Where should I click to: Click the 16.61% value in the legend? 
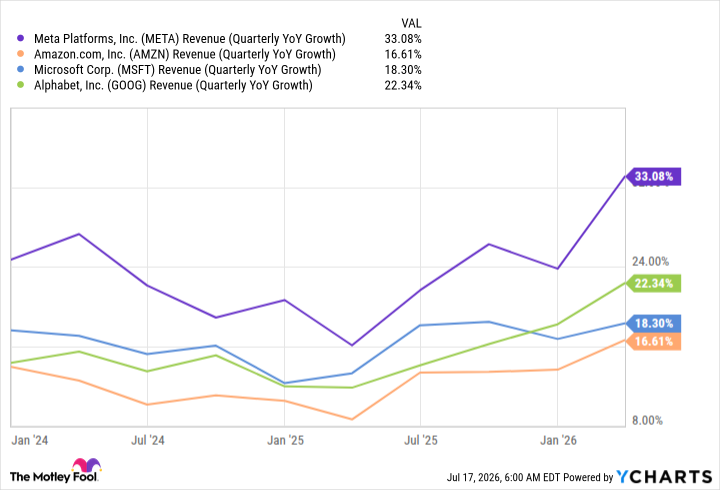point(403,55)
